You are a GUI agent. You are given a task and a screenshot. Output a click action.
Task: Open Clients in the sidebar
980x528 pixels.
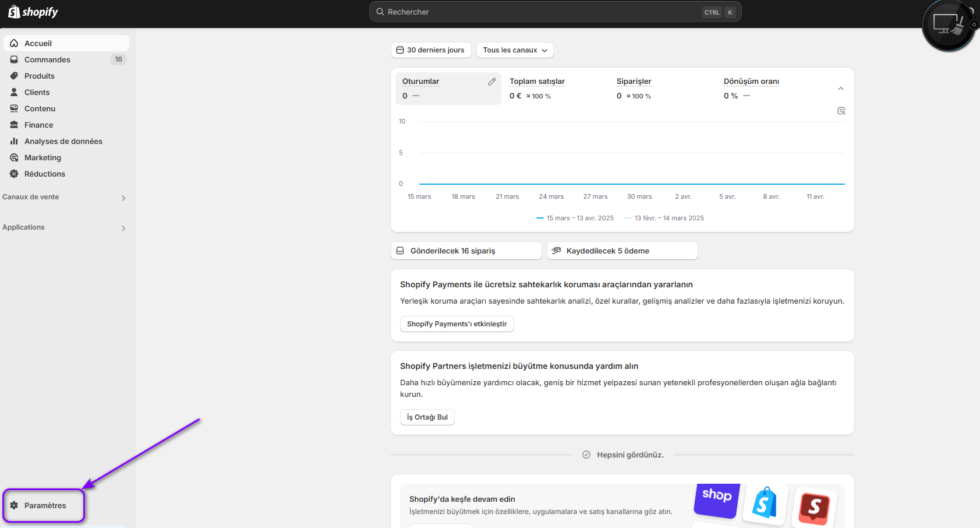click(66, 92)
